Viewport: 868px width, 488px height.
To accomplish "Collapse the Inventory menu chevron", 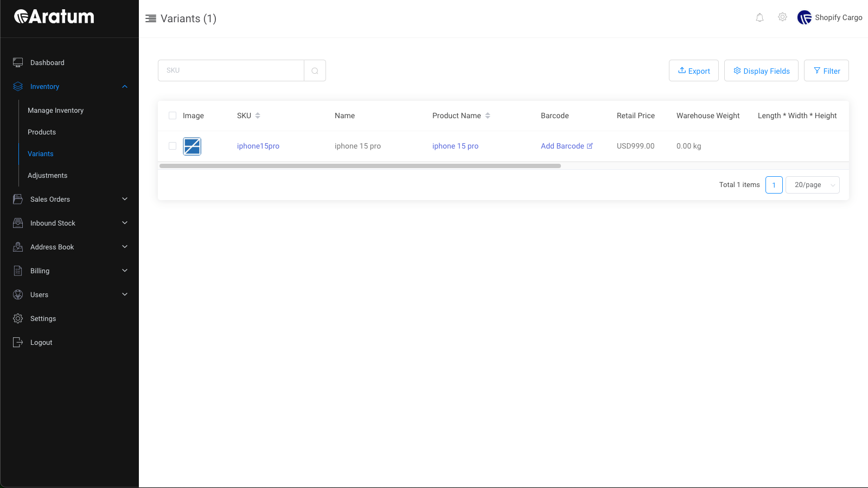I will 125,86.
